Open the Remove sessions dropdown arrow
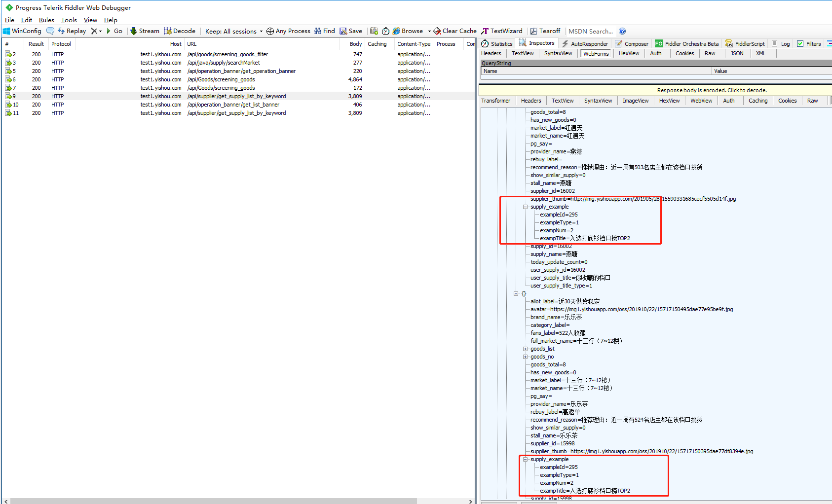Screen dimensions: 832x504 (x=100, y=31)
